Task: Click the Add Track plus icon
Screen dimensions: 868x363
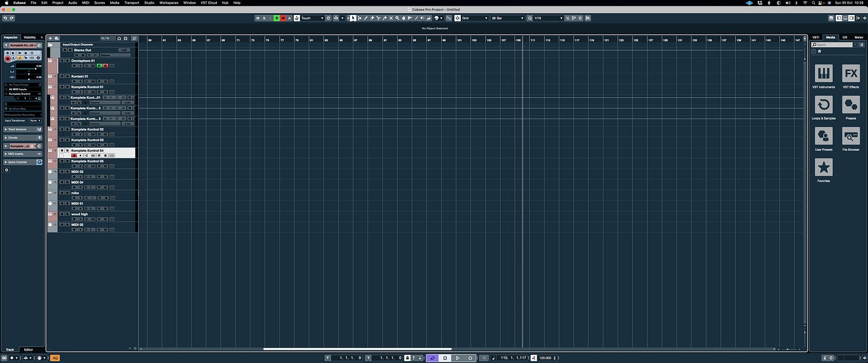Action: point(50,38)
